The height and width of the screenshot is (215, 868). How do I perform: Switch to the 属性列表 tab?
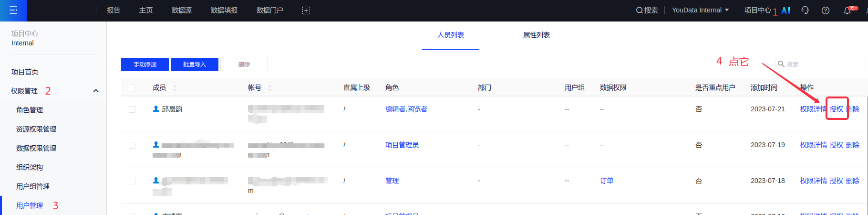tap(536, 35)
